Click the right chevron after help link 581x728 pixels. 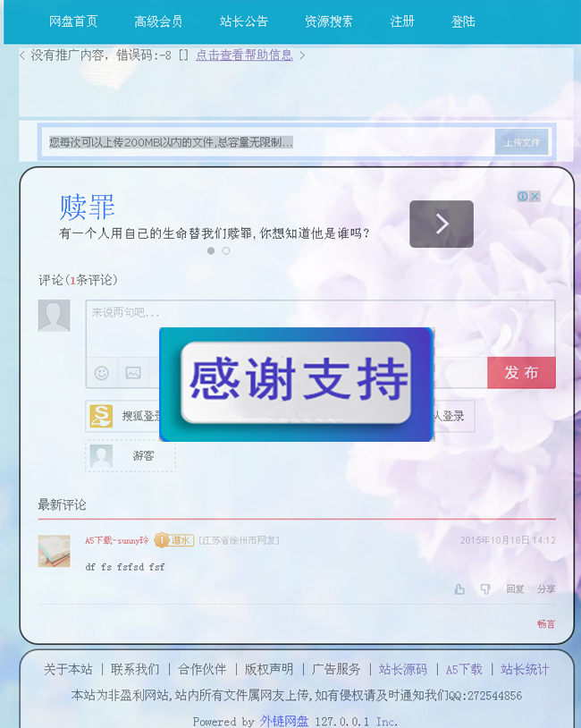302,55
